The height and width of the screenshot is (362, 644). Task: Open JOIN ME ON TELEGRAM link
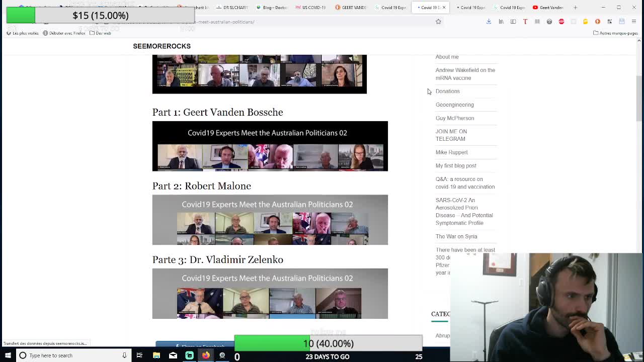click(451, 135)
